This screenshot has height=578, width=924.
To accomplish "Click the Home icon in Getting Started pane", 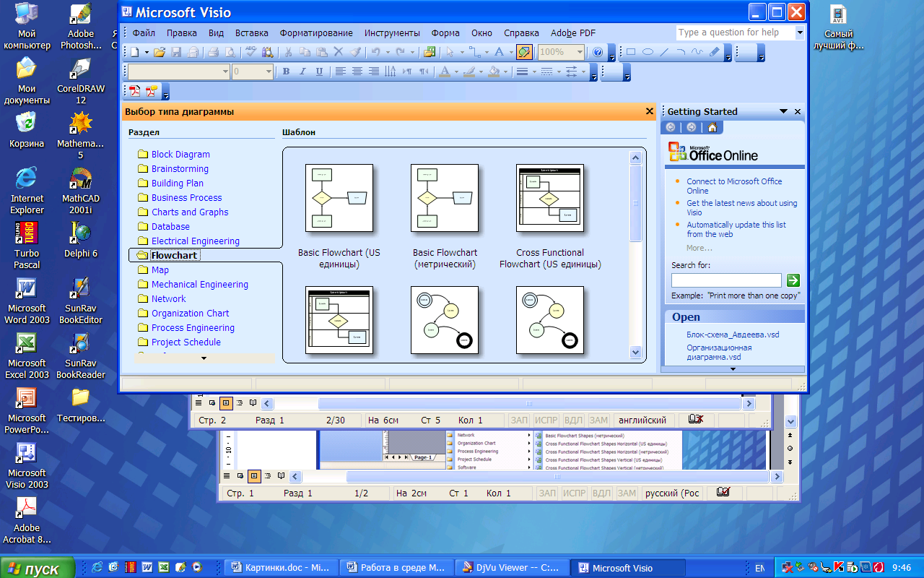I will click(x=712, y=127).
